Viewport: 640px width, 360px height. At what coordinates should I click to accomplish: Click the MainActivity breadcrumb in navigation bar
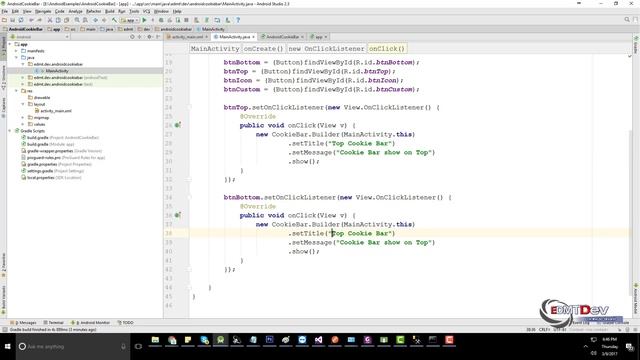click(211, 29)
